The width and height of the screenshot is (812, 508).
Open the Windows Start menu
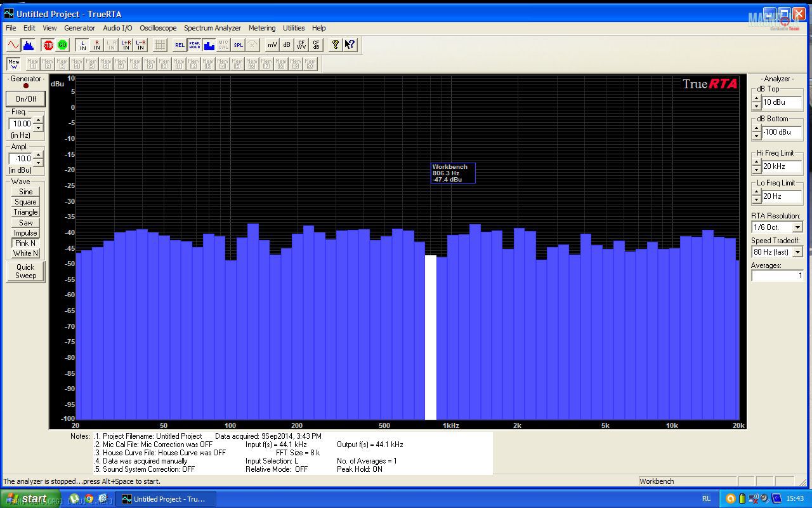tap(30, 498)
